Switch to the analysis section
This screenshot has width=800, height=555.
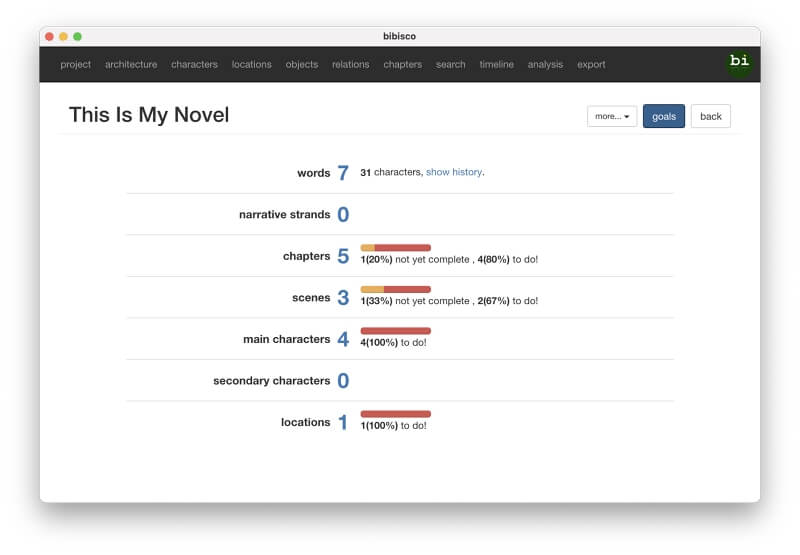tap(545, 64)
